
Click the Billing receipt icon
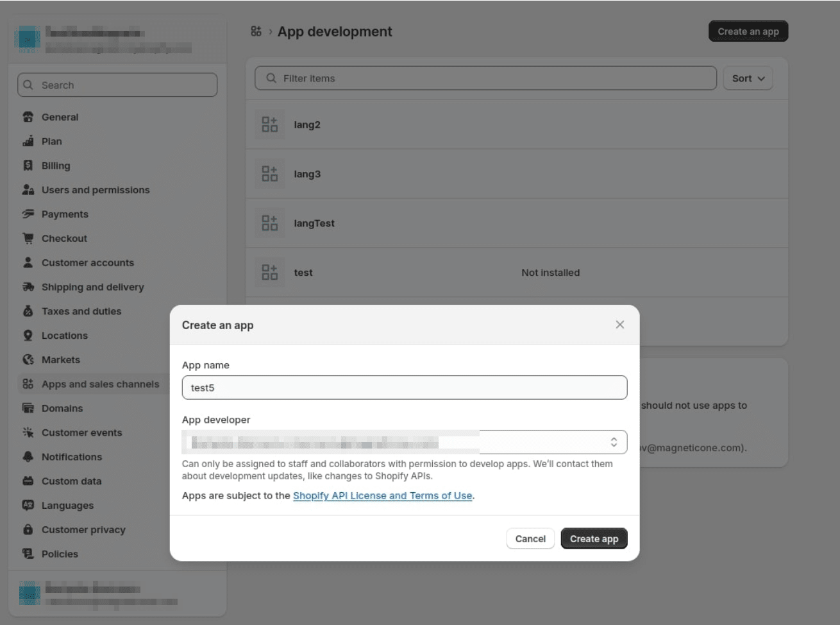pyautogui.click(x=28, y=166)
